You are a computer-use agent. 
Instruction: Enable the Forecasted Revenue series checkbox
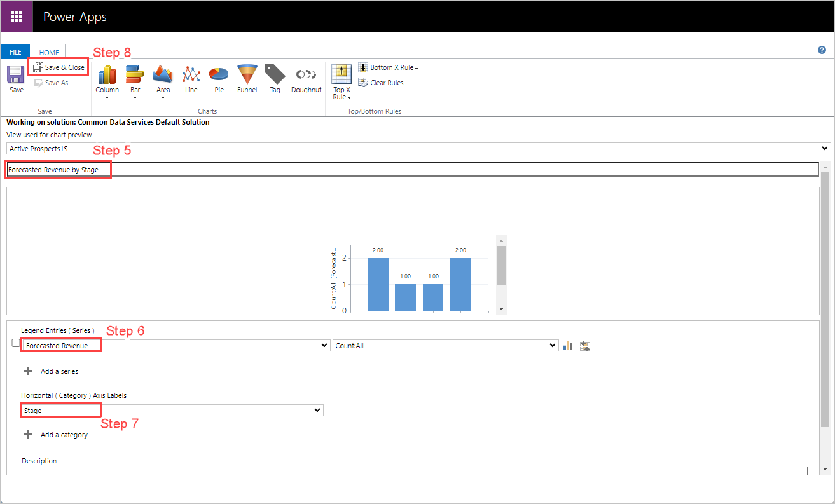pyautogui.click(x=16, y=343)
